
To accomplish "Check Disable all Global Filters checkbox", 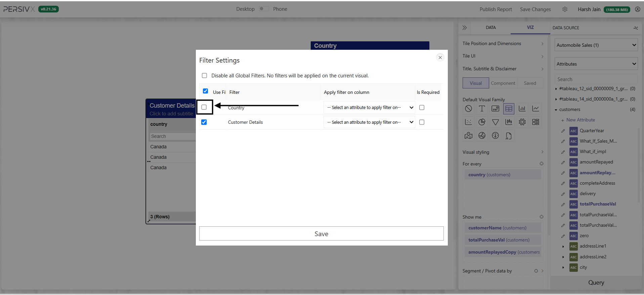I will click(204, 76).
